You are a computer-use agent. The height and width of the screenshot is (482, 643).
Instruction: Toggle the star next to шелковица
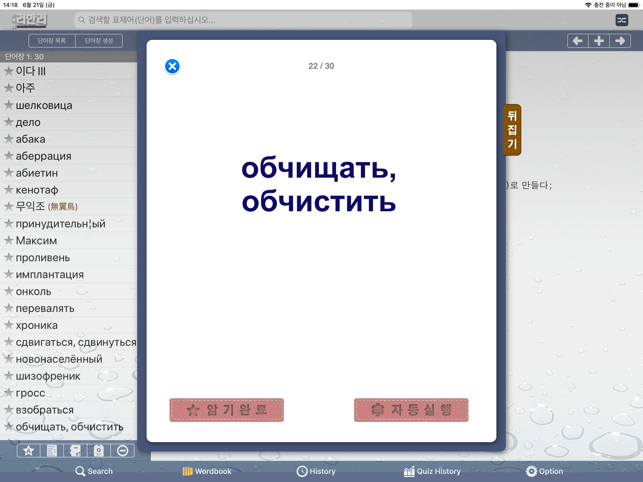(9, 105)
